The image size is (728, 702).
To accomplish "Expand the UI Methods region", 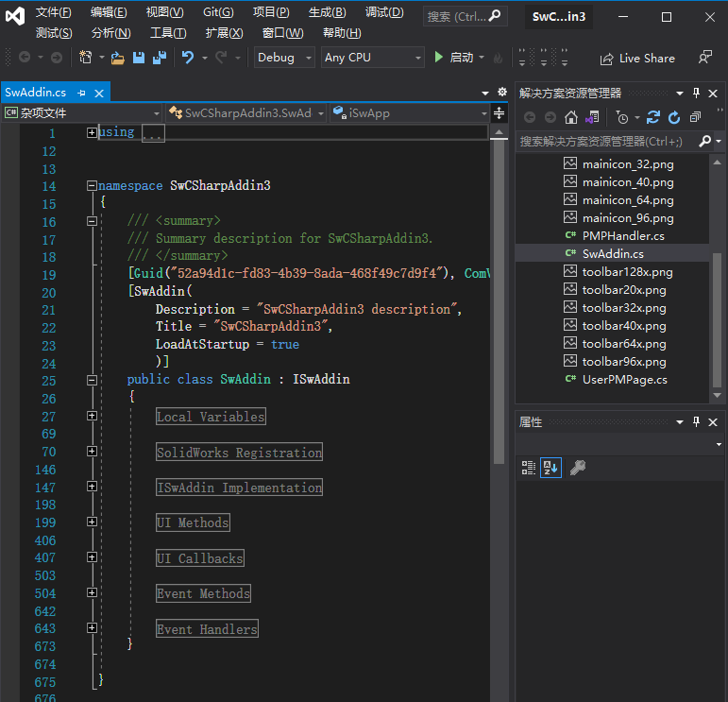I will (92, 522).
